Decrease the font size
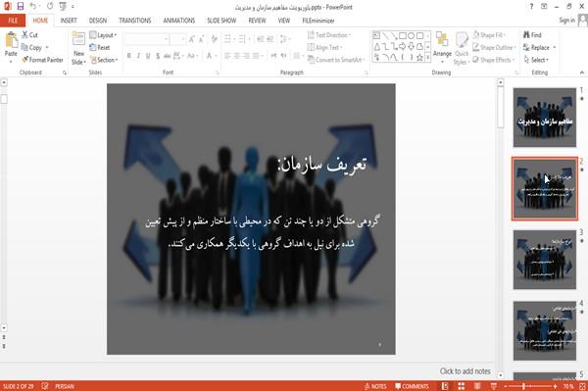The image size is (588, 391). pos(202,38)
